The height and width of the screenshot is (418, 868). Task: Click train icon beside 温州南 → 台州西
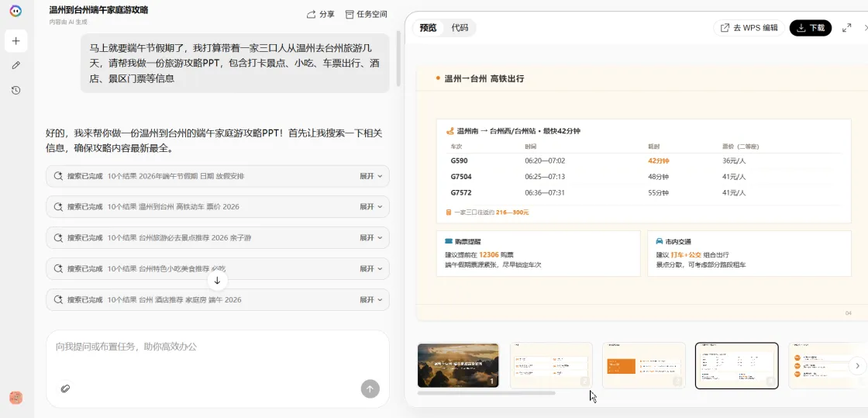pyautogui.click(x=450, y=131)
